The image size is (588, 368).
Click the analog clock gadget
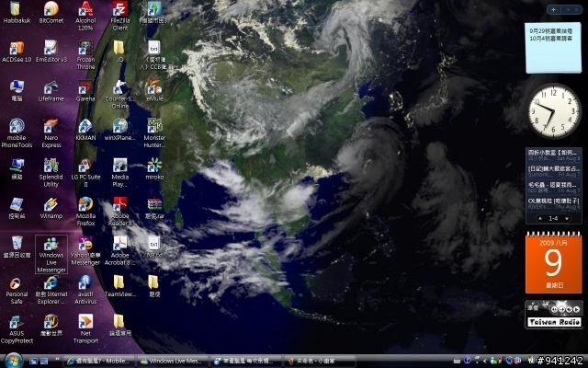coord(553,110)
